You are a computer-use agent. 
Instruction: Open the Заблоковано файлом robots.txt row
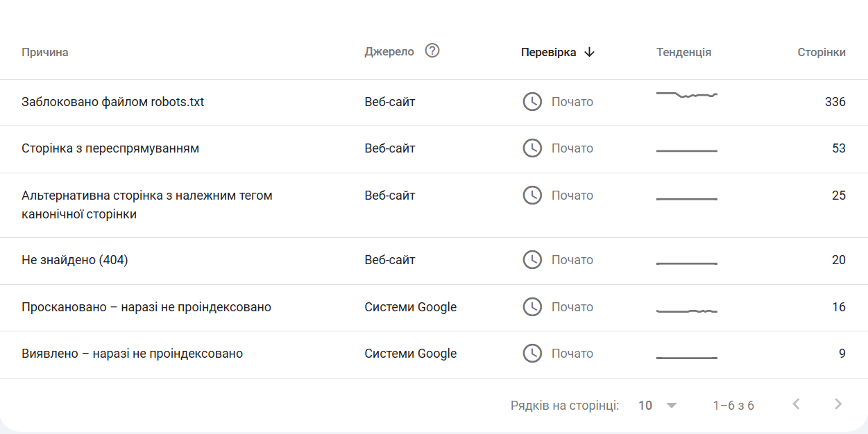click(x=113, y=102)
